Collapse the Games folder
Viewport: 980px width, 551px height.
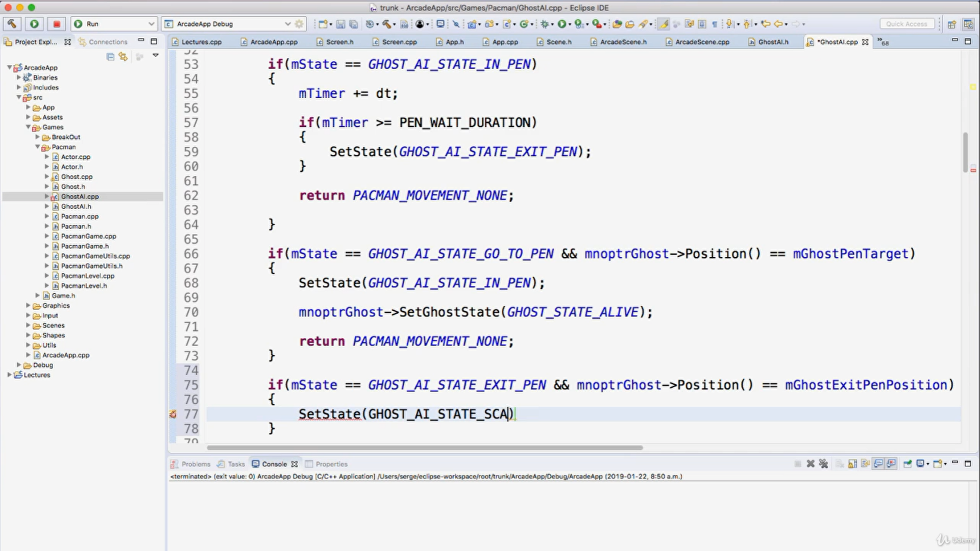click(x=29, y=127)
